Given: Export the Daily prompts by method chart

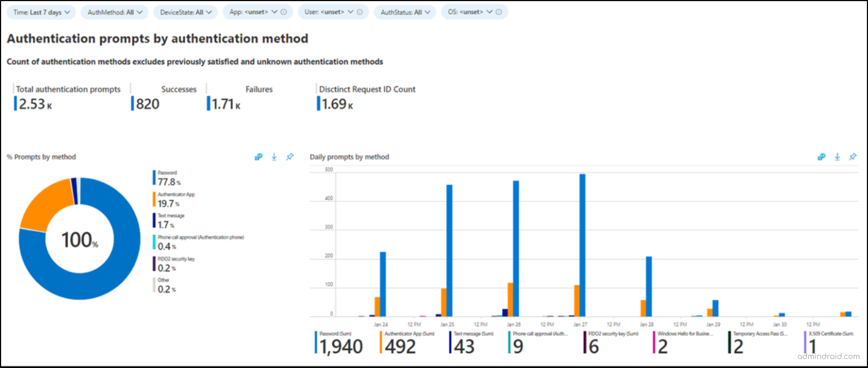Looking at the screenshot, I should pos(837,157).
